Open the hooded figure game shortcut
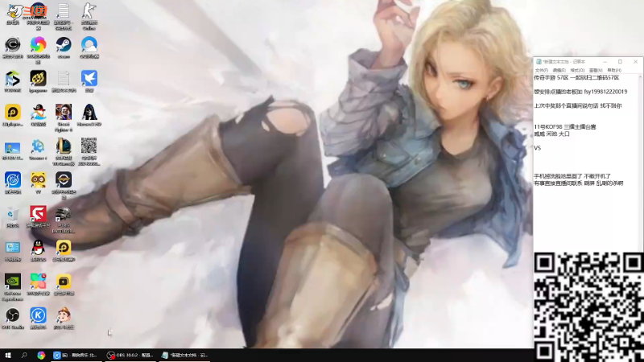Image resolution: width=644 pixels, height=362 pixels. [89, 112]
